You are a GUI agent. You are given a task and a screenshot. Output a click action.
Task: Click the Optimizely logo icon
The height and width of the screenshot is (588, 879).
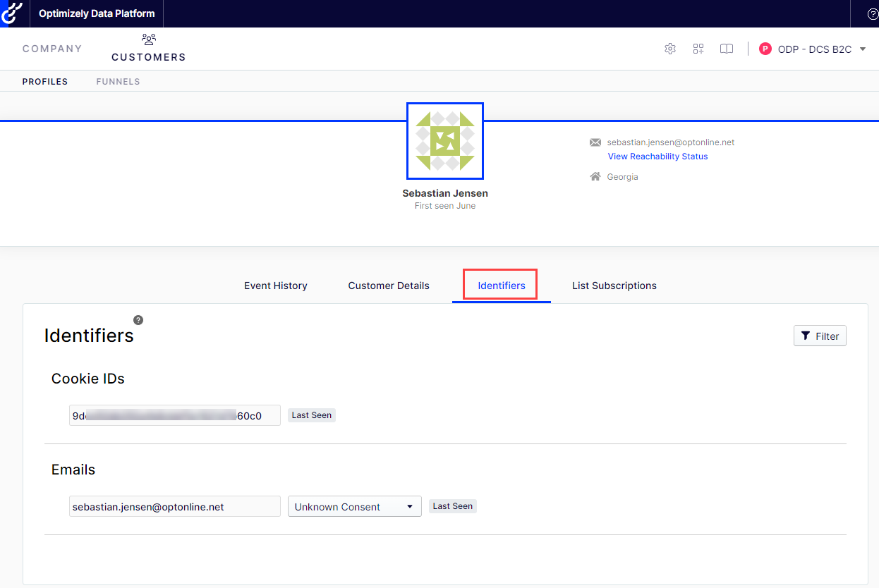click(12, 13)
